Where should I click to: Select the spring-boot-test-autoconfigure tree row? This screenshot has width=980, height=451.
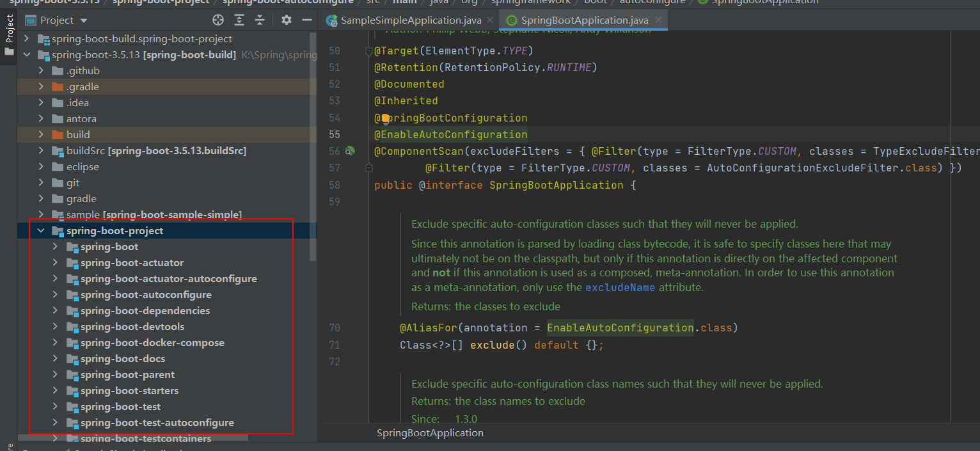(x=167, y=422)
